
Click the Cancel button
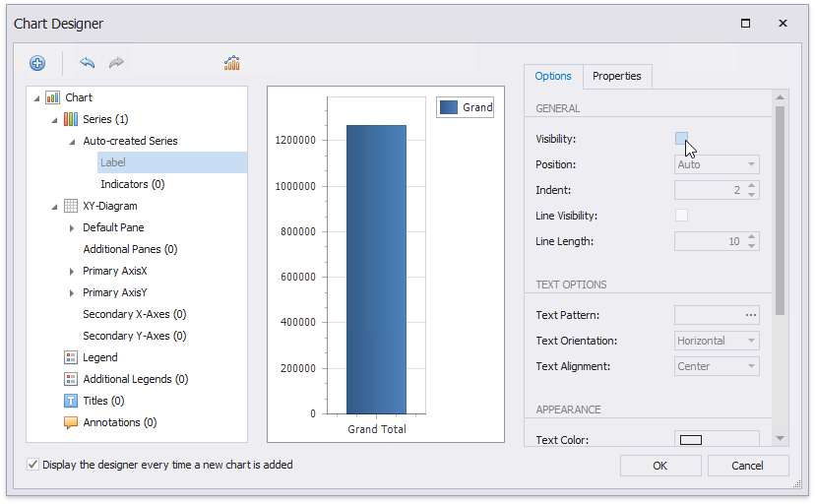(x=748, y=466)
